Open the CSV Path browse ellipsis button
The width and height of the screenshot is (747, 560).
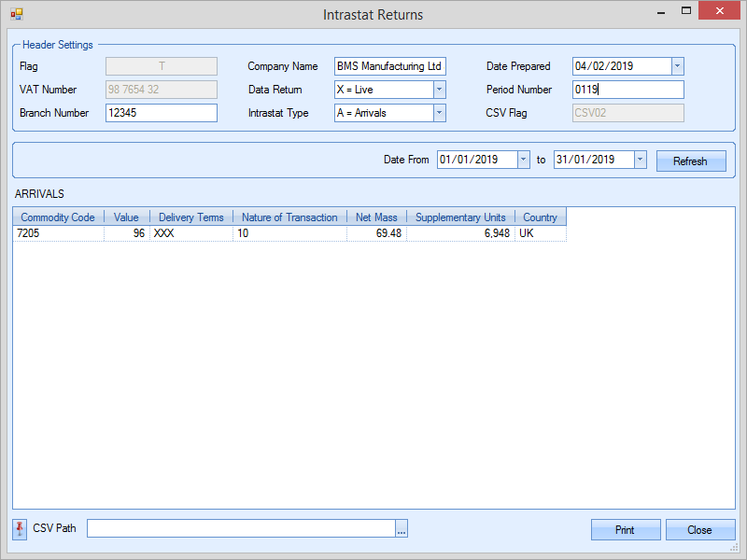(402, 529)
